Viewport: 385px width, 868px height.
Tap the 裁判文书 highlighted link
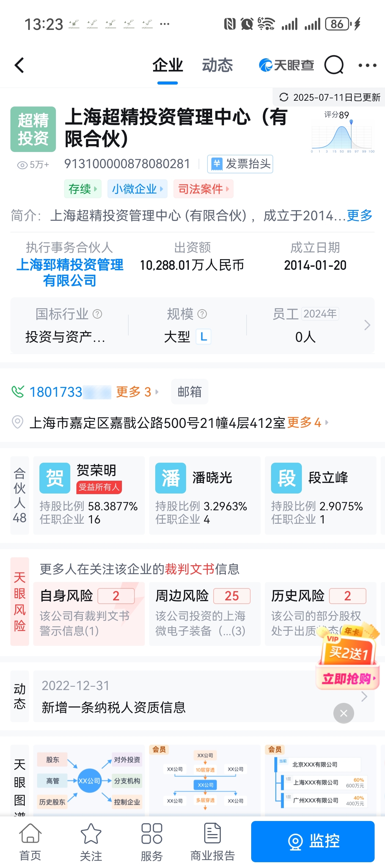189,569
